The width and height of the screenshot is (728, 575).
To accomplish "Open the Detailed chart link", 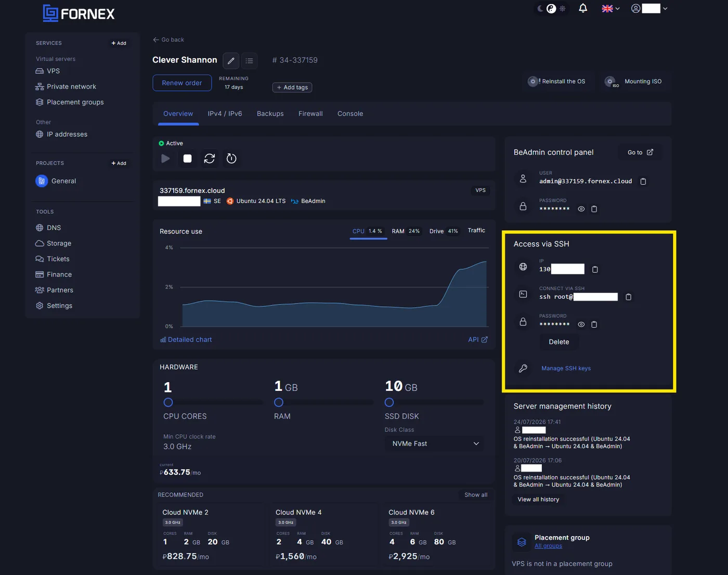I will point(186,339).
